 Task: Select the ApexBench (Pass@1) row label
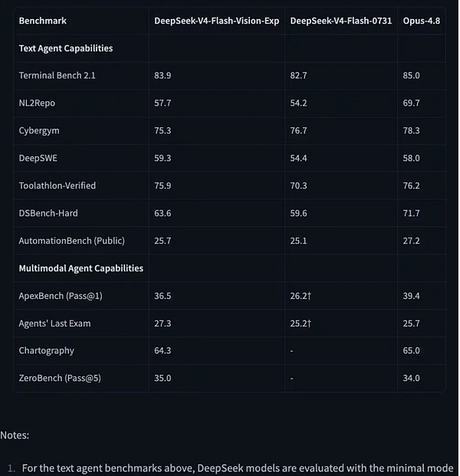coord(61,296)
